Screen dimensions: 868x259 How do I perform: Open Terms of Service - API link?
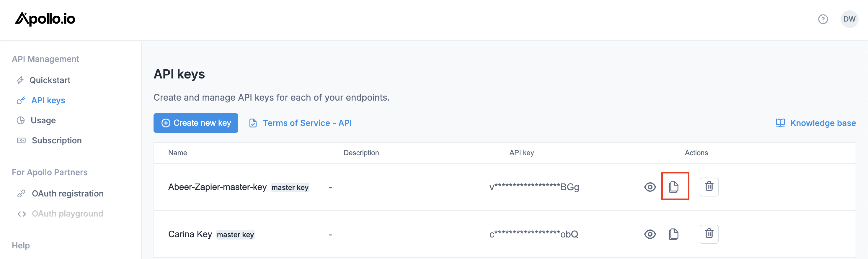coord(307,123)
